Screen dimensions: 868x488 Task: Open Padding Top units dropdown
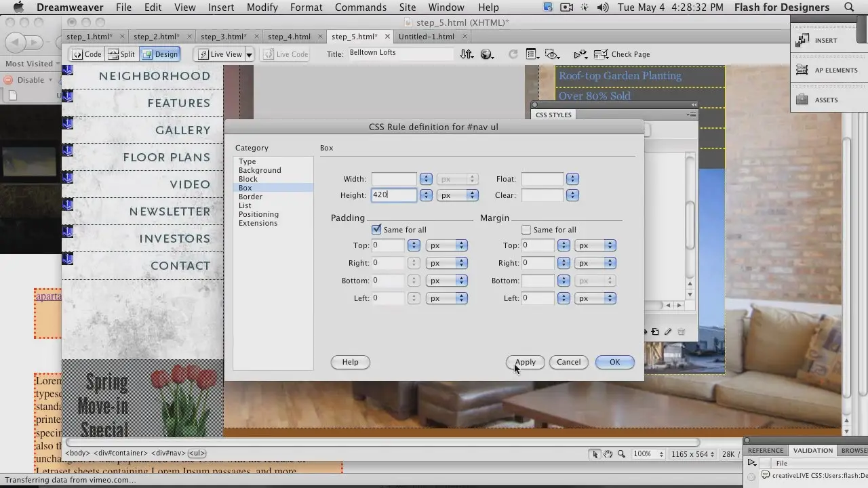pos(447,245)
